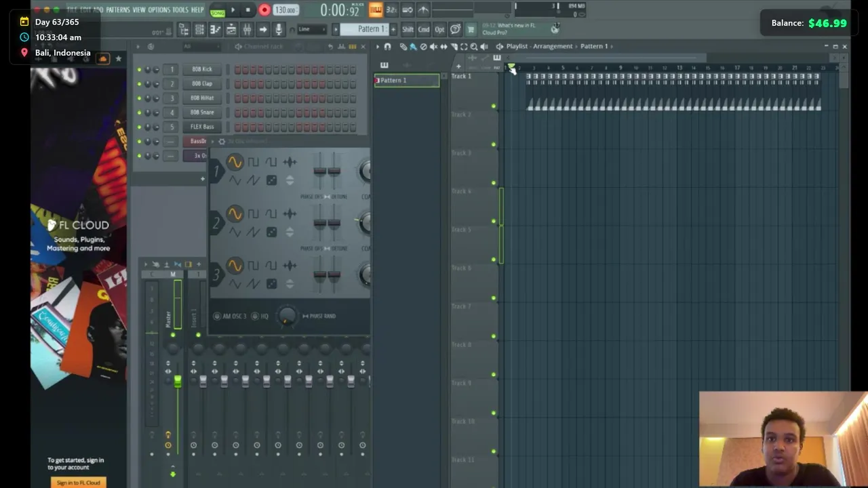Select saw wave for oscillator 1
Image resolution: width=868 pixels, height=488 pixels.
coord(253,180)
